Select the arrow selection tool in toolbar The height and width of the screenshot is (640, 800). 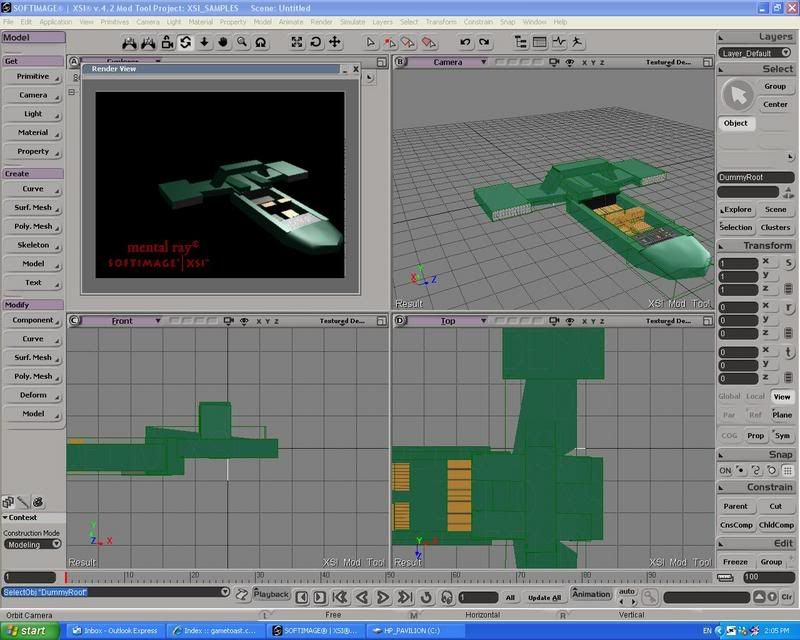coord(371,42)
